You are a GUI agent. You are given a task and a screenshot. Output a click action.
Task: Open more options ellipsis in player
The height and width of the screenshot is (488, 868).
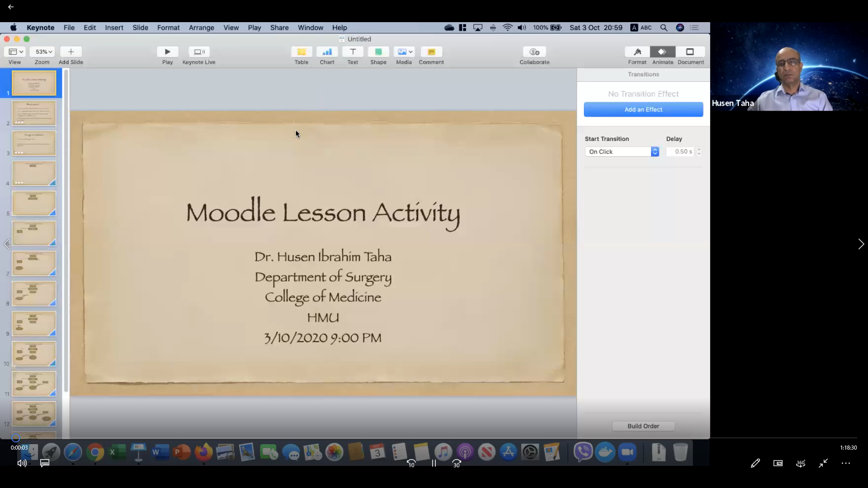click(x=846, y=463)
